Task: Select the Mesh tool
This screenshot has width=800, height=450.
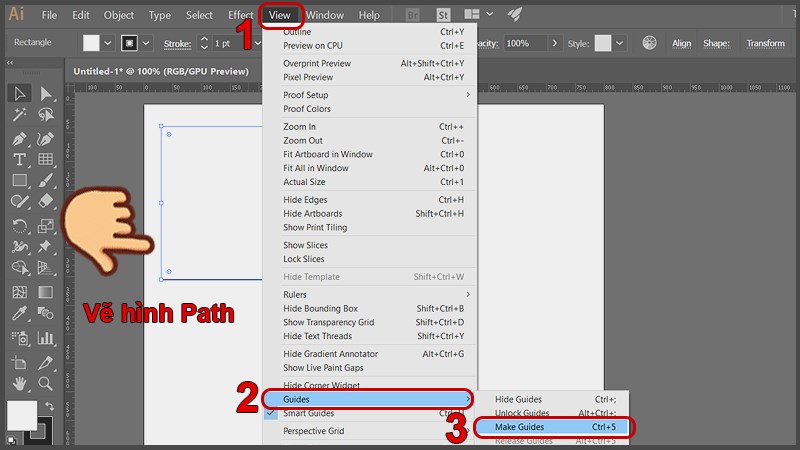Action: [x=19, y=292]
